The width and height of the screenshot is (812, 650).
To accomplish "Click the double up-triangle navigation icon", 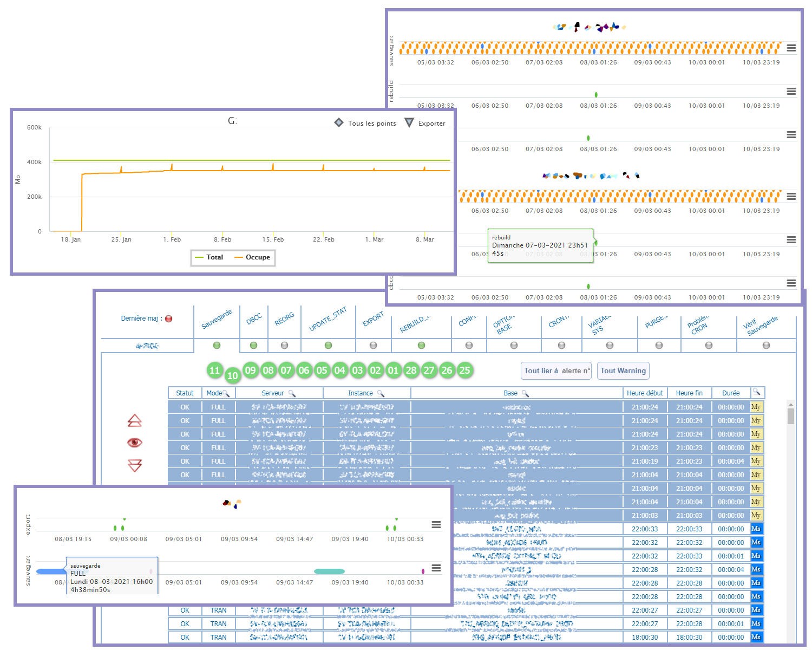I will pyautogui.click(x=135, y=420).
